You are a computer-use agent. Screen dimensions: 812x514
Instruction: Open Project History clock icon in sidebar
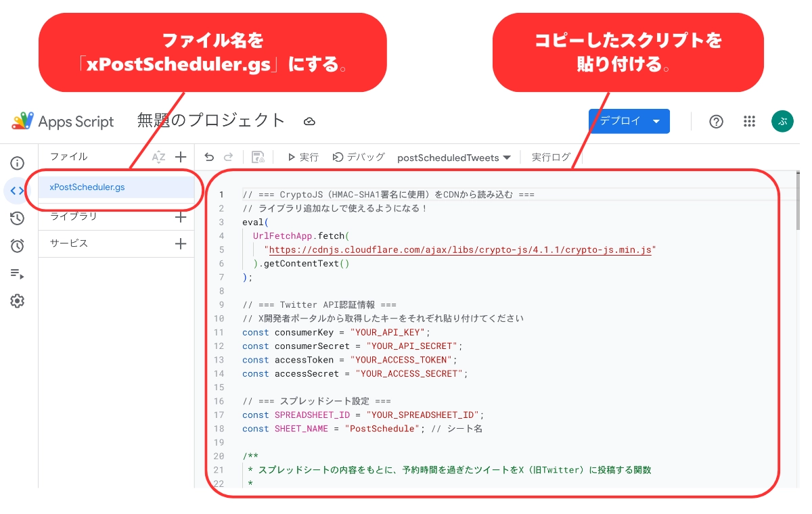point(18,218)
